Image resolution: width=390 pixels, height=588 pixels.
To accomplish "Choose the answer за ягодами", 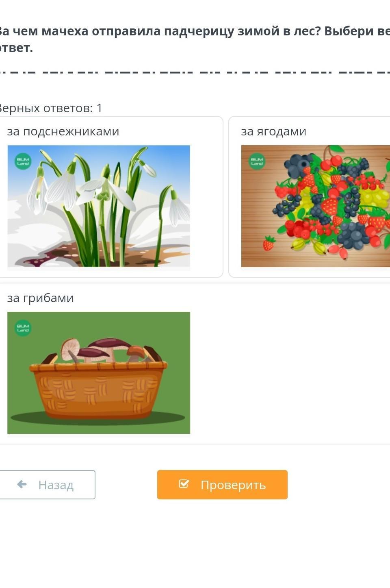I will click(x=273, y=131).
